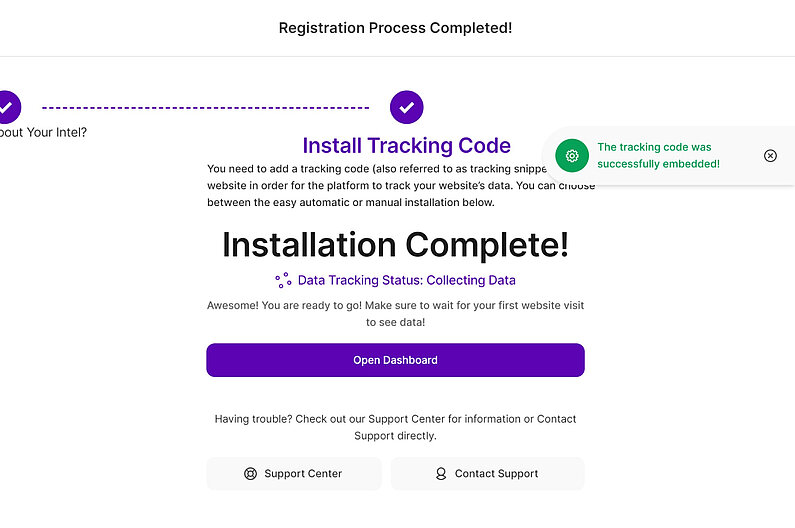
Task: Click the dashed progress line between steps
Action: 205,107
